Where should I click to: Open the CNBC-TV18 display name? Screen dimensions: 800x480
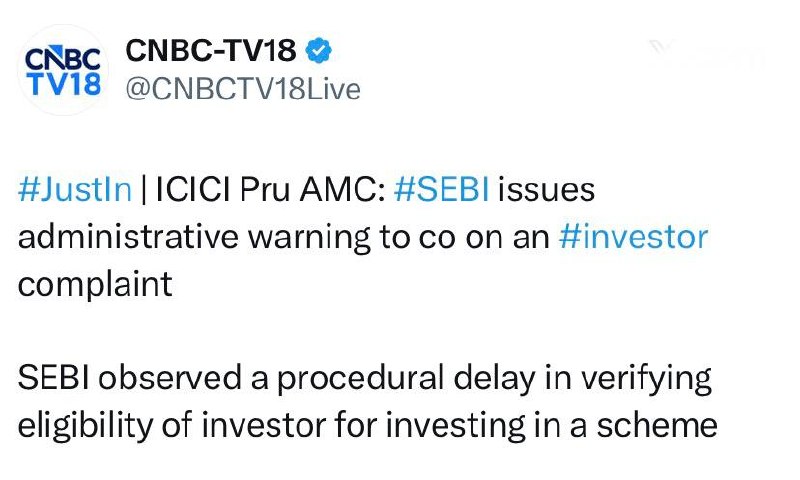click(x=211, y=50)
